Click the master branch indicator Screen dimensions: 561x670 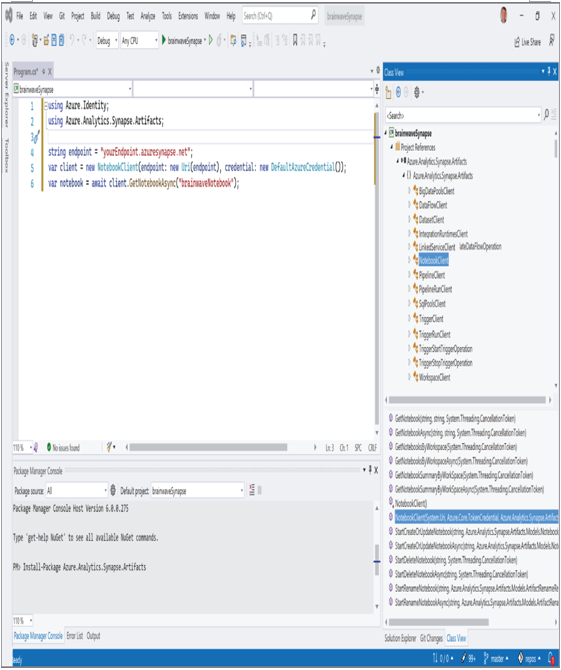click(496, 658)
